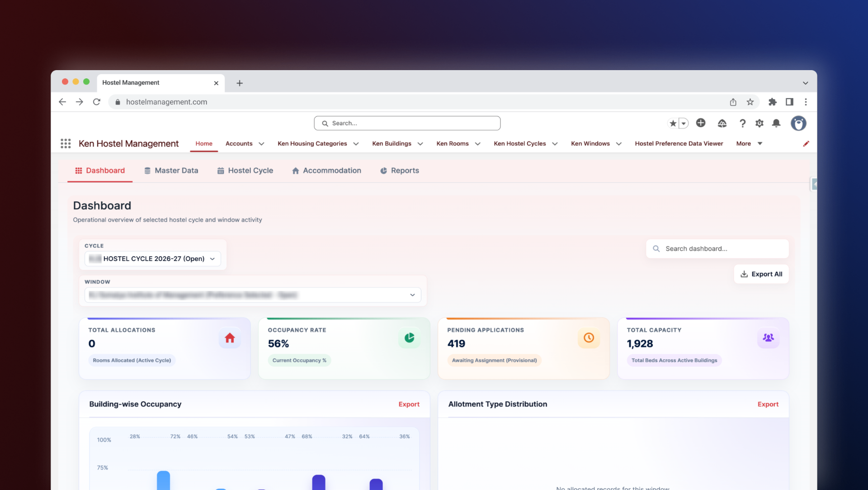Click the Ken Rooms navigation label
868x490 pixels.
pos(452,143)
